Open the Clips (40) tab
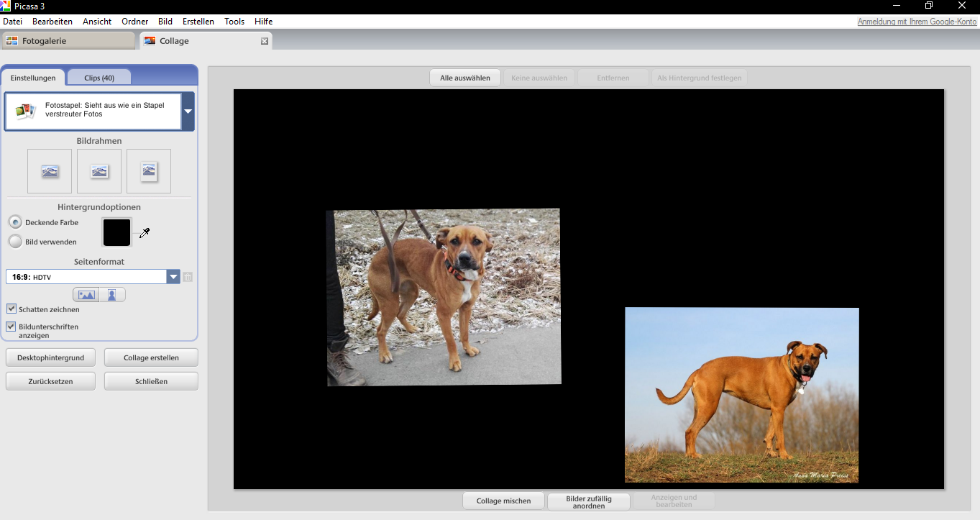 (99, 78)
